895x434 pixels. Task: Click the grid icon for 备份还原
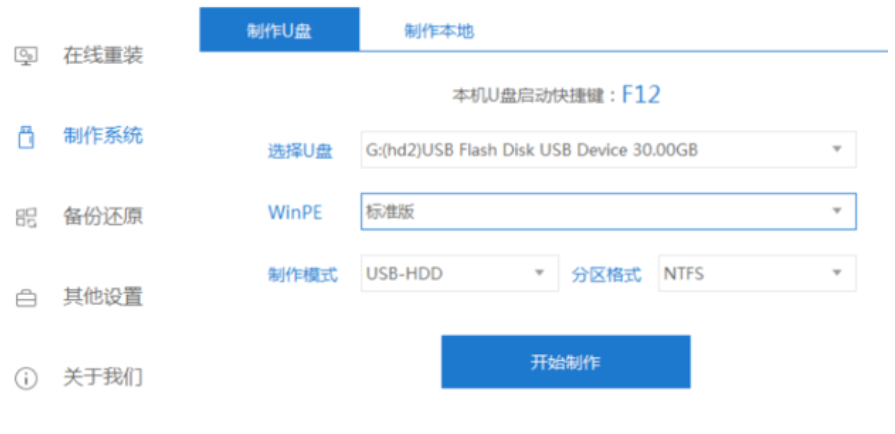coord(26,217)
